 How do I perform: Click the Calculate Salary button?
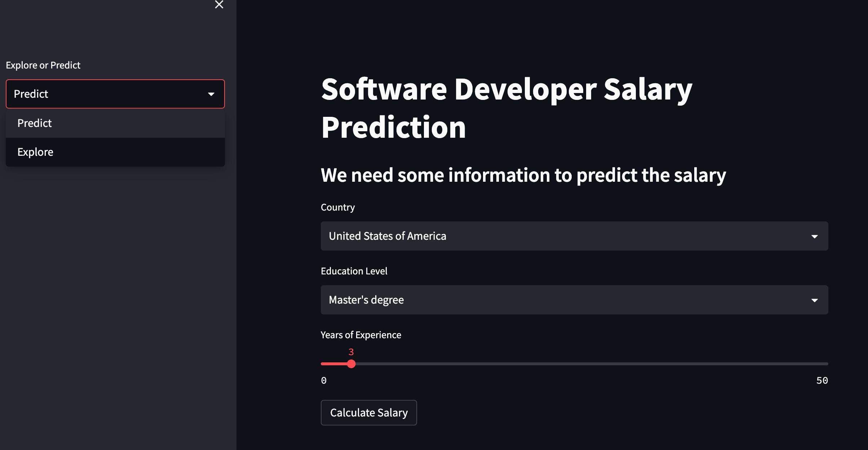[x=369, y=412]
